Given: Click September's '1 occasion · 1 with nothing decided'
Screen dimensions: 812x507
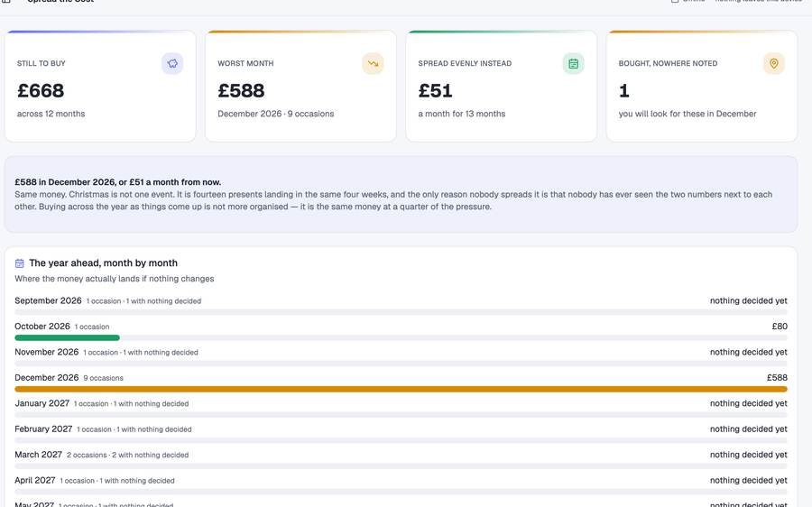Looking at the screenshot, I should [143, 301].
